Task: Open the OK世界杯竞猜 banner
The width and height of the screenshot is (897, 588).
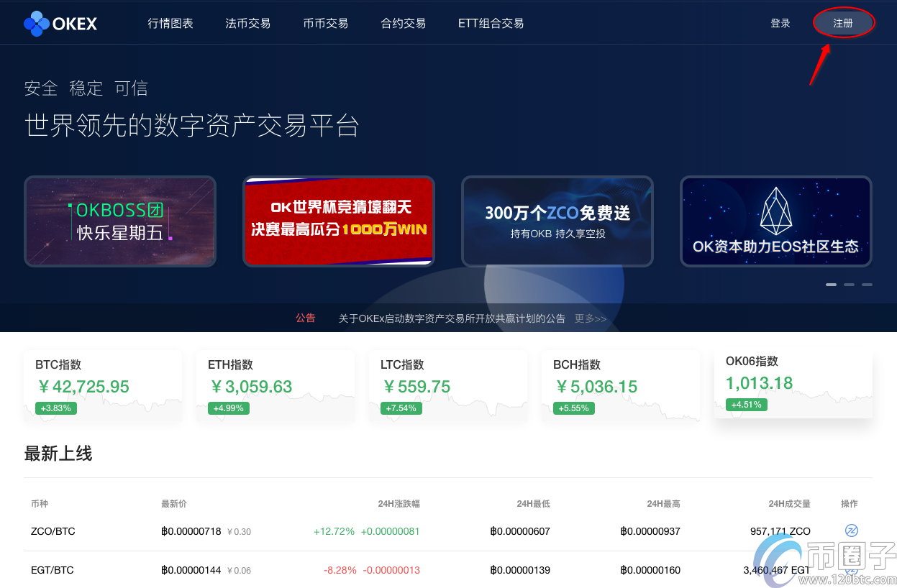Action: 339,221
